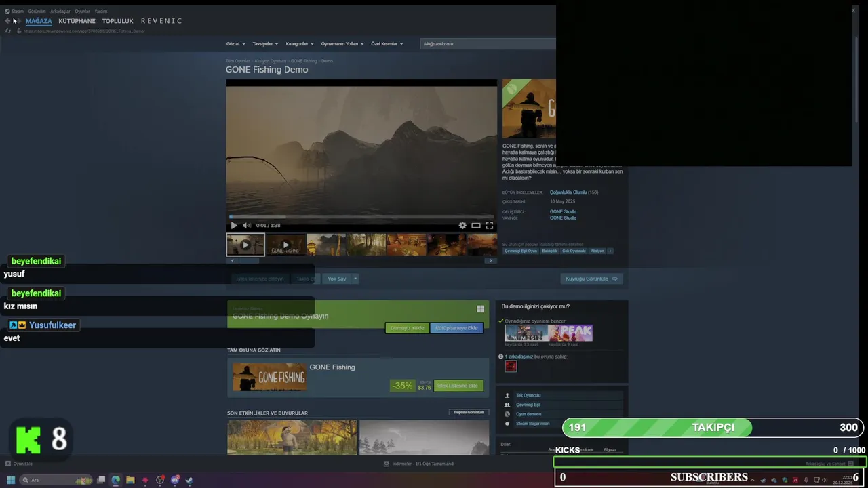Click the Windows taskbar search box
Viewport: 868px width, 488px height.
[x=57, y=480]
